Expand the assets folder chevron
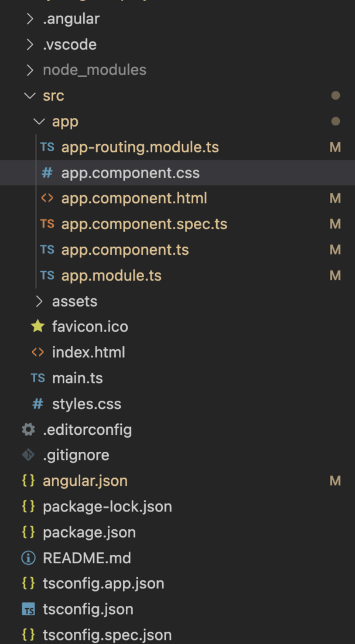 click(39, 301)
